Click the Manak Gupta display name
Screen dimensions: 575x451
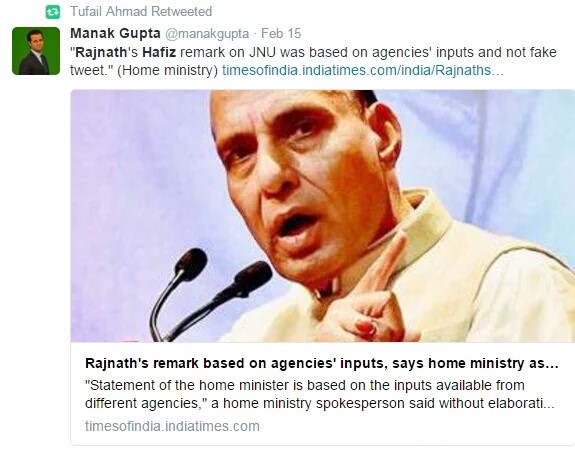(115, 33)
